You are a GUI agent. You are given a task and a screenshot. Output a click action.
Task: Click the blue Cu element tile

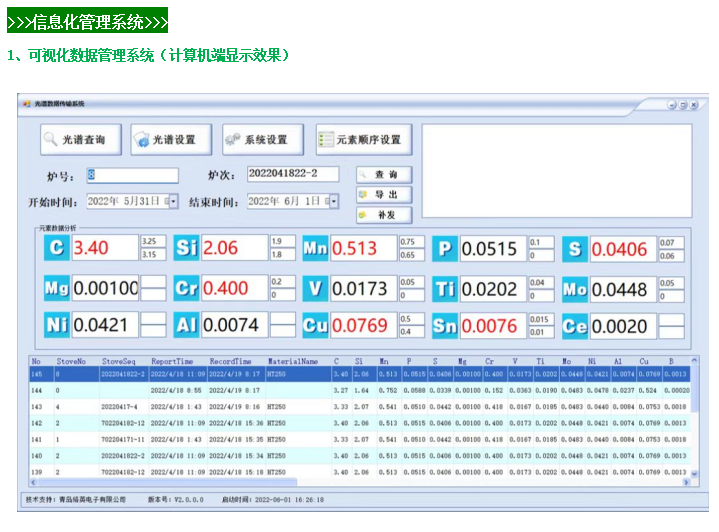click(x=315, y=325)
